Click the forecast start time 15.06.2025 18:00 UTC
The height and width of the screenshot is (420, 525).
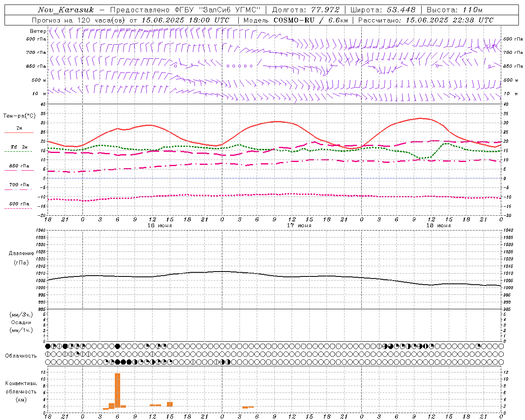(x=185, y=20)
